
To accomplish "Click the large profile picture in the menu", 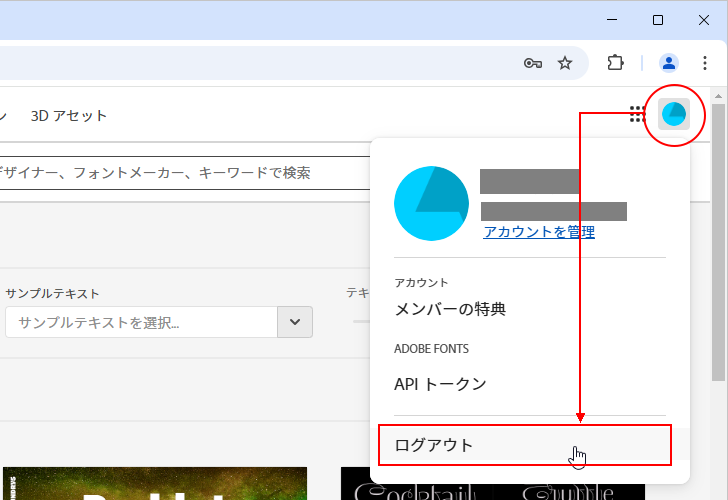I will 431,203.
